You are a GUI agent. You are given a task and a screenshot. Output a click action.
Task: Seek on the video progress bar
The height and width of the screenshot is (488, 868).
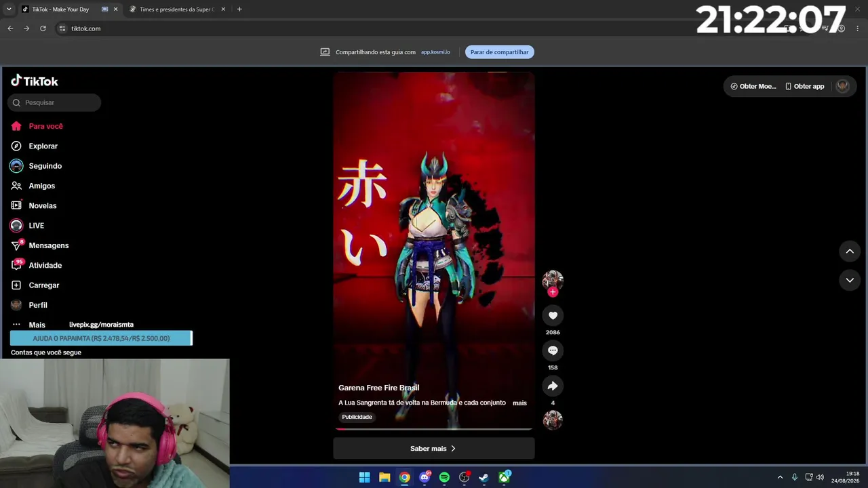coord(433,429)
